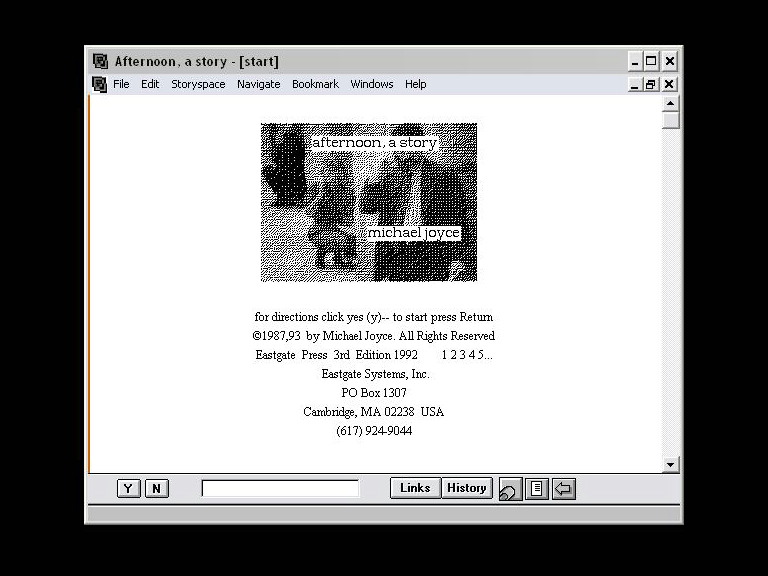Screen dimensions: 768x576
Task: Minimize the inner start document window
Action: tap(635, 84)
